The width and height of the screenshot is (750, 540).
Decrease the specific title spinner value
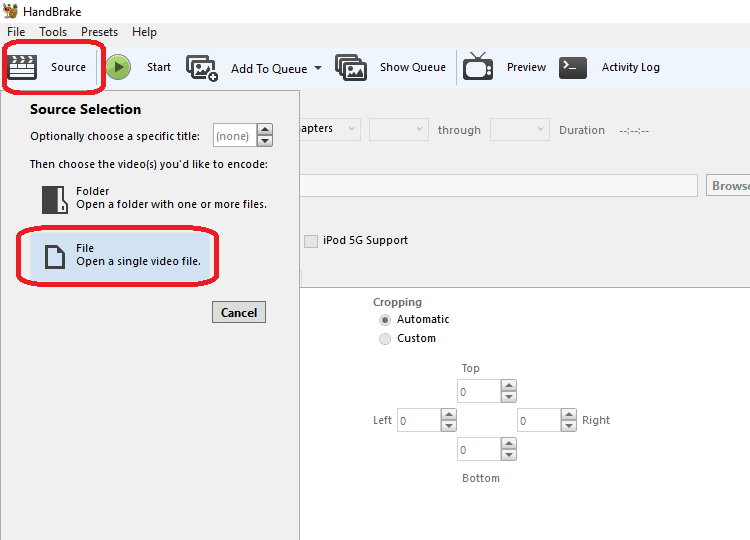[265, 141]
